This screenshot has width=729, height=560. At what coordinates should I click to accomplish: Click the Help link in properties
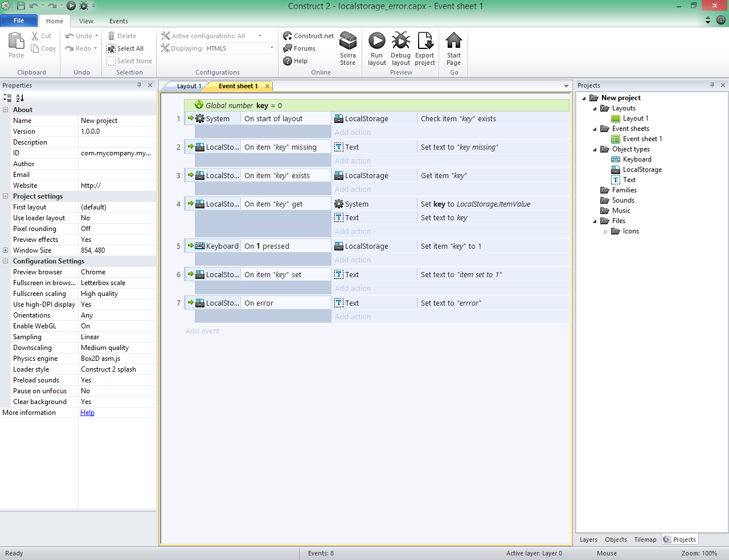click(x=87, y=413)
